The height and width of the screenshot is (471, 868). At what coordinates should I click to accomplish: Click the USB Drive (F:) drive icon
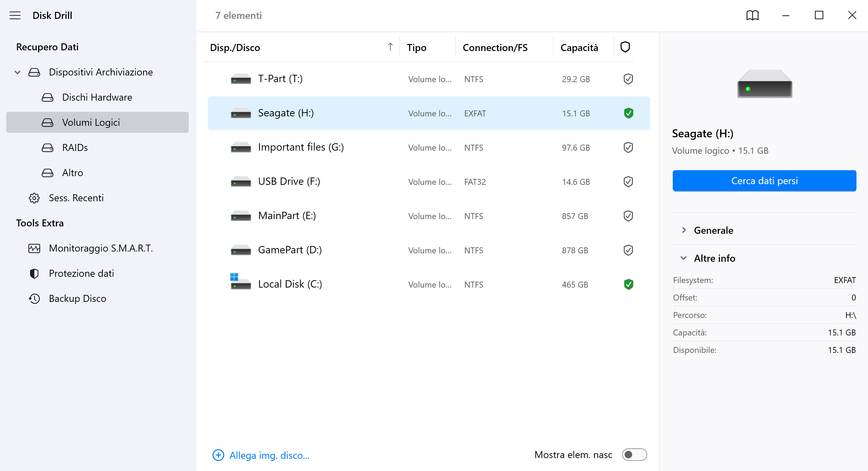point(241,182)
